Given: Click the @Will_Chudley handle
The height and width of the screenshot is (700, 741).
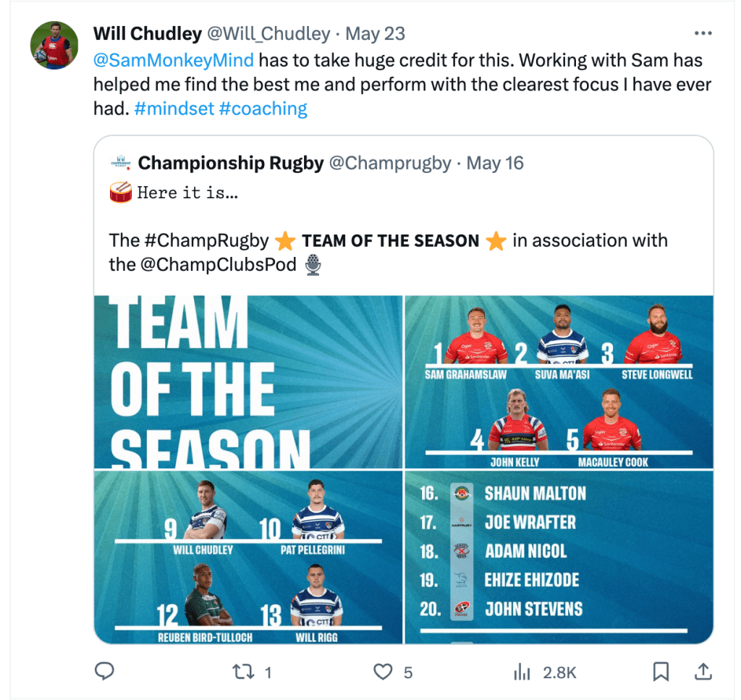Looking at the screenshot, I should [269, 34].
